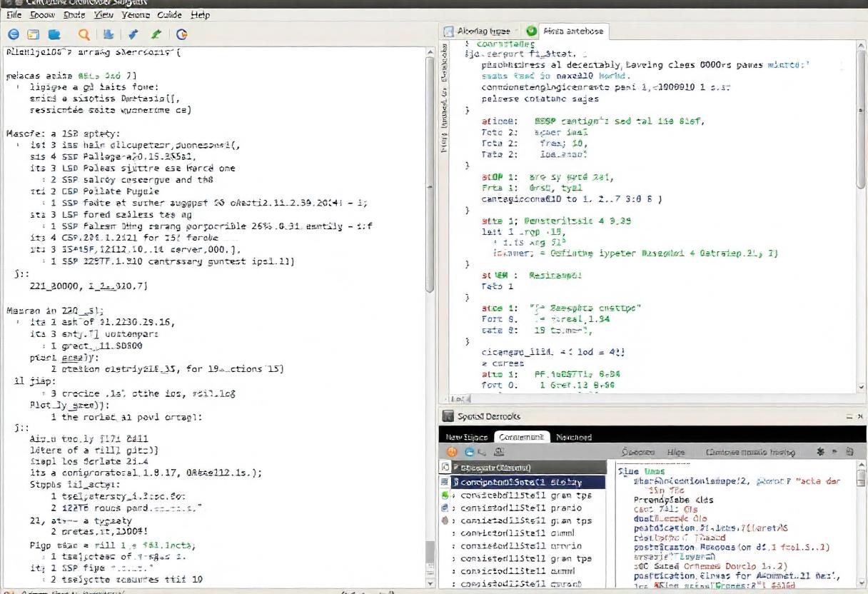Switch to the middle tab in bottom panel
868x594 pixels.
(x=521, y=437)
